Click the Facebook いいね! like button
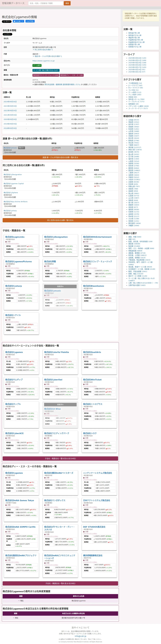 [x=19, y=21]
